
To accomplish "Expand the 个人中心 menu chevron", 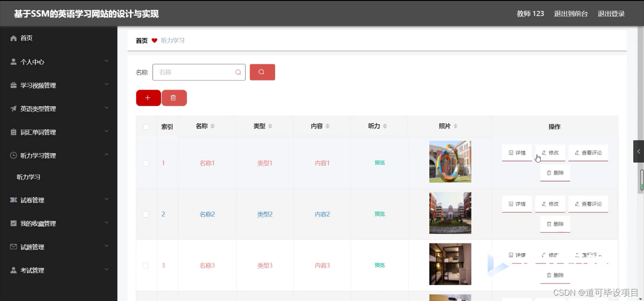I will 106,61.
